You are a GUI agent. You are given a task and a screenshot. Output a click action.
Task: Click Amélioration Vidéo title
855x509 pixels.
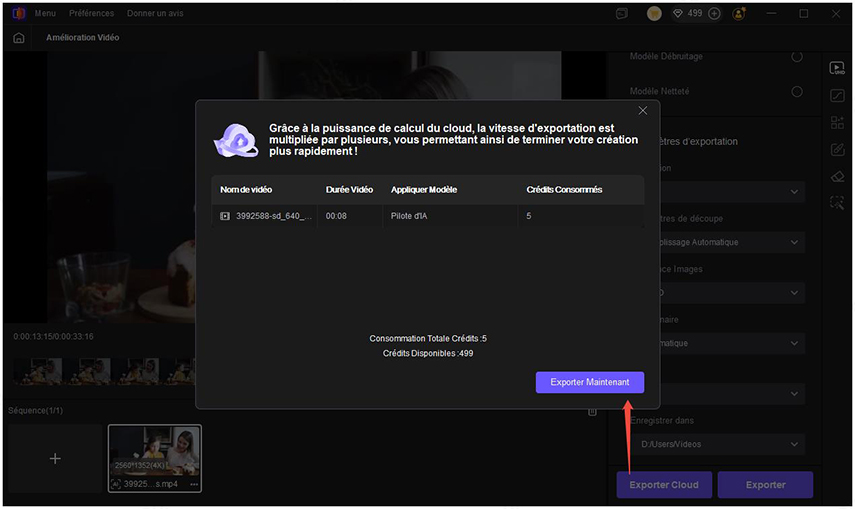82,38
